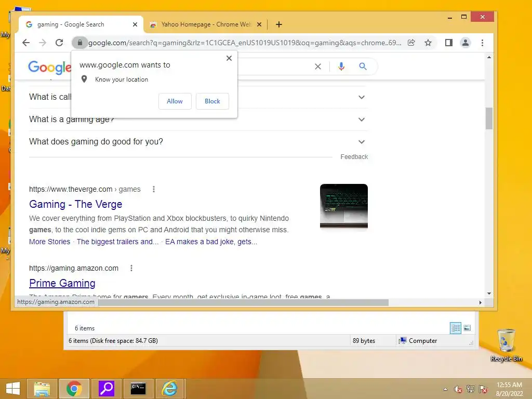
Task: Go back to the previous page
Action: pyautogui.click(x=26, y=43)
